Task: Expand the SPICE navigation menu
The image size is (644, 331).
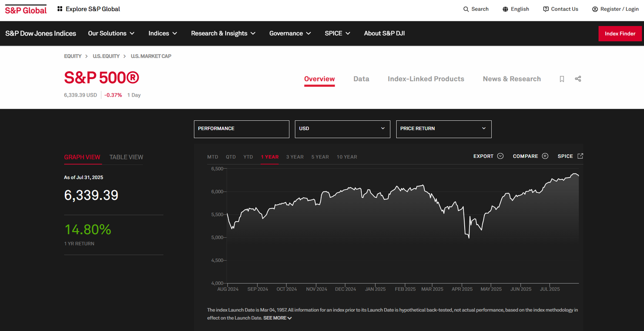Action: click(x=338, y=33)
